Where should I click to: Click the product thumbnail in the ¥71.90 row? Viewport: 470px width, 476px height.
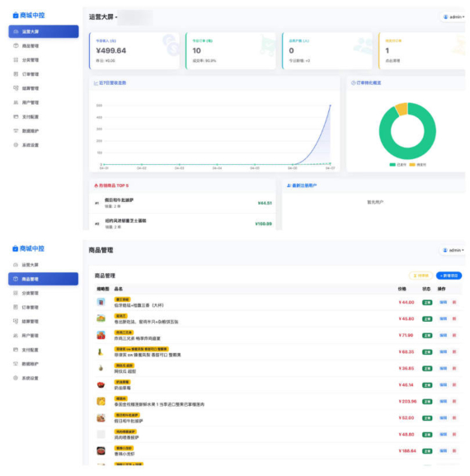pyautogui.click(x=101, y=335)
